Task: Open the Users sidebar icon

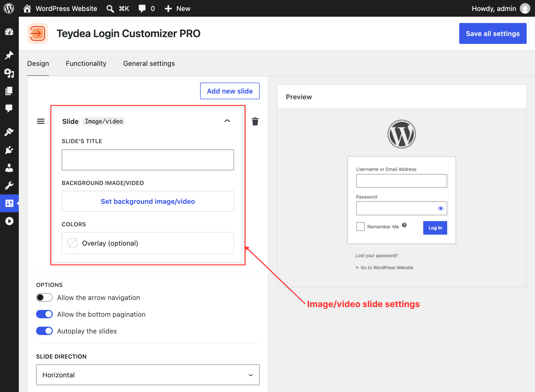Action: (x=9, y=168)
